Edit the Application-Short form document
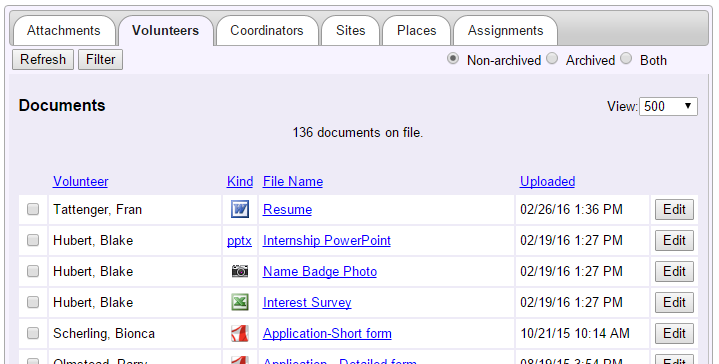719x364 pixels. pyautogui.click(x=674, y=333)
